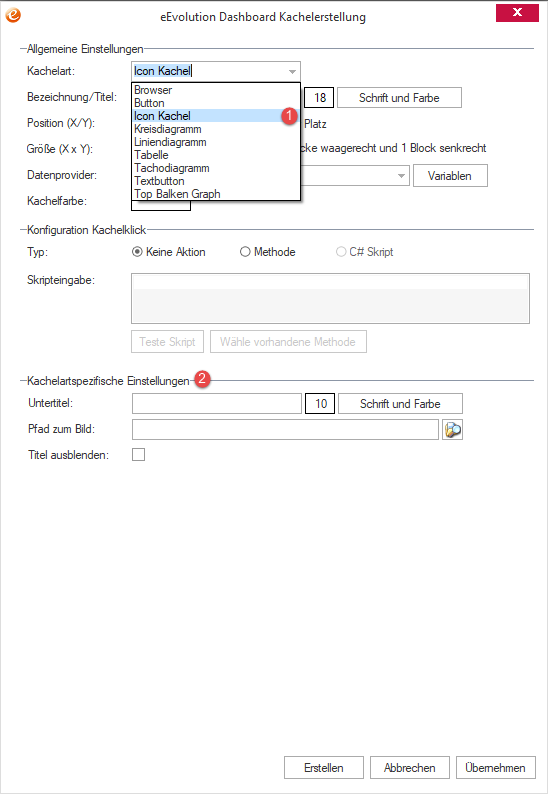Click the eEvolution logo icon in title bar
The width and height of the screenshot is (548, 794).
[x=13, y=15]
